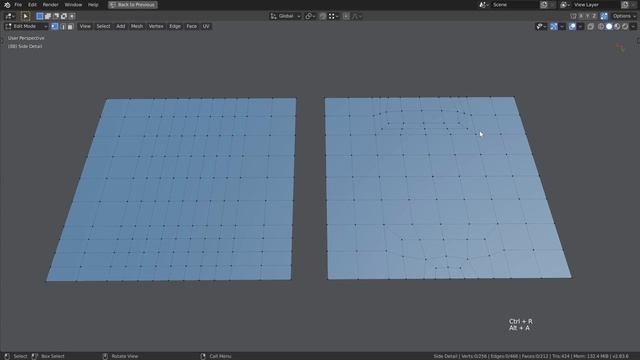
Task: Open the editor type dropdown
Action: point(10,16)
